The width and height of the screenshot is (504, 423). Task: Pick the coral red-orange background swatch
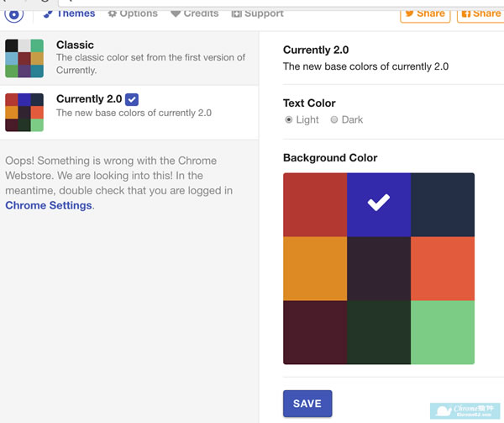(x=443, y=268)
